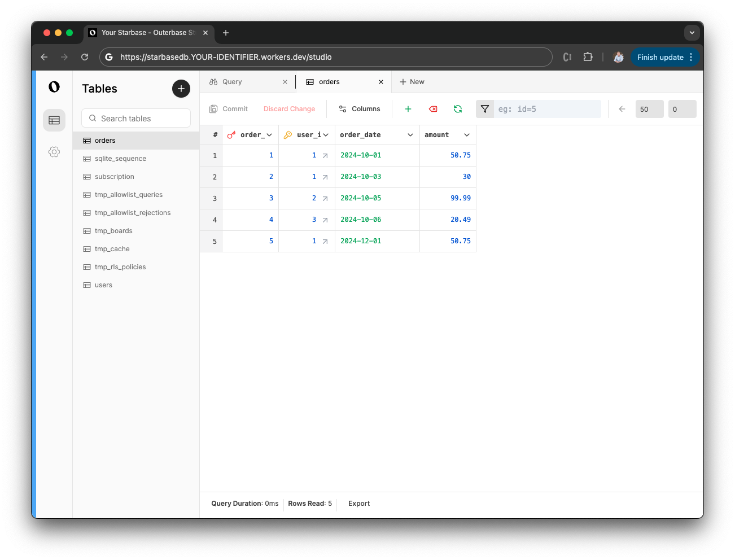735x560 pixels.
Task: Click the 2024-10-03 date cell
Action: [x=377, y=177]
